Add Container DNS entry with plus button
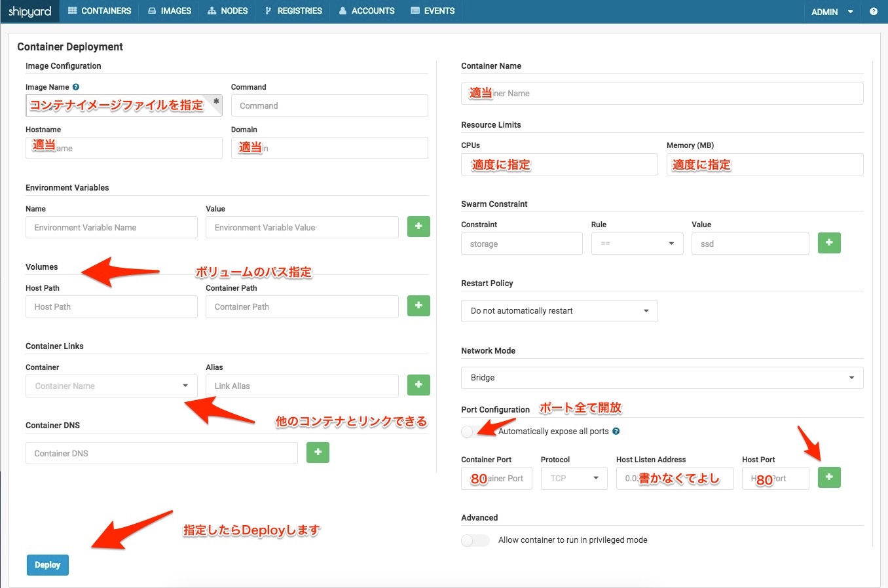The height and width of the screenshot is (588, 888). click(x=318, y=452)
